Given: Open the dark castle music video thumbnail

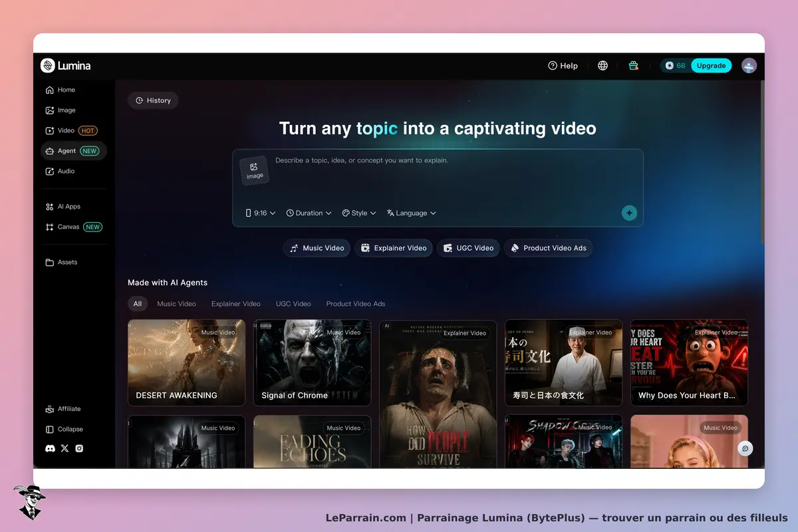Looking at the screenshot, I should click(x=186, y=442).
